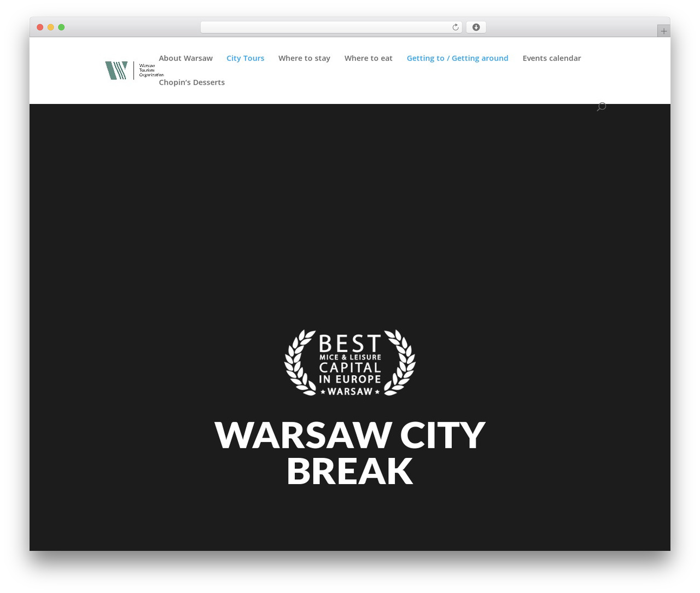Open the search magnifier icon
700x593 pixels.
602,107
